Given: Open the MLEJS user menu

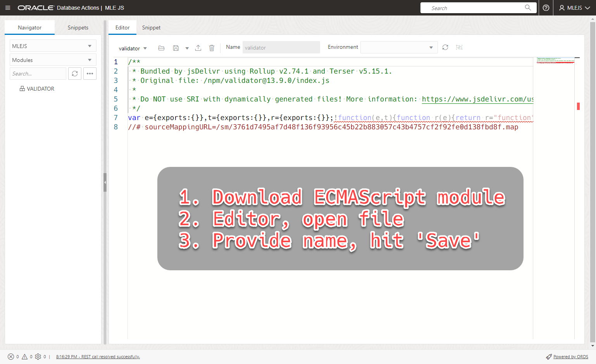Looking at the screenshot, I should (574, 8).
